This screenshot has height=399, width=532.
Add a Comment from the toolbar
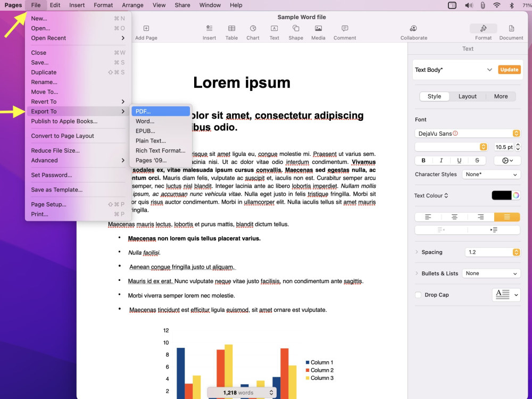pyautogui.click(x=345, y=29)
